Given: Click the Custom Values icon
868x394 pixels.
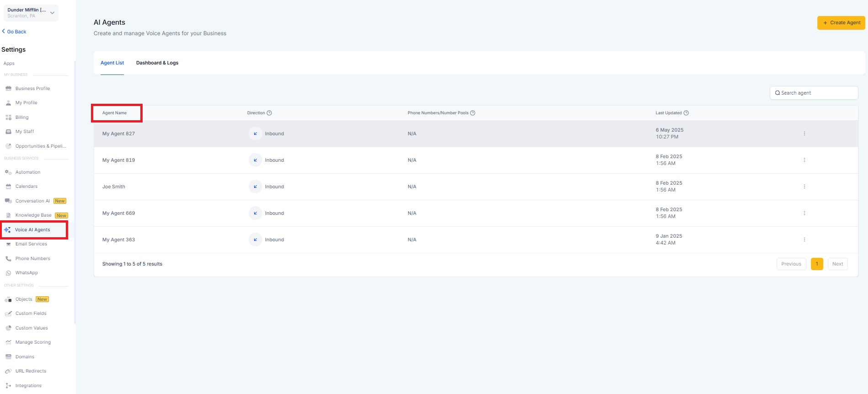Looking at the screenshot, I should (8, 328).
